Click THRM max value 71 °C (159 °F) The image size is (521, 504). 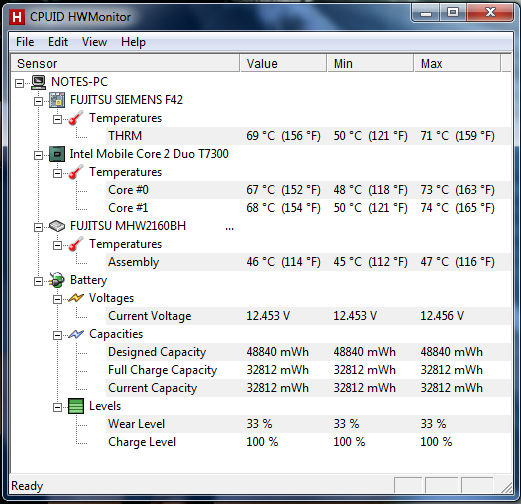click(457, 136)
